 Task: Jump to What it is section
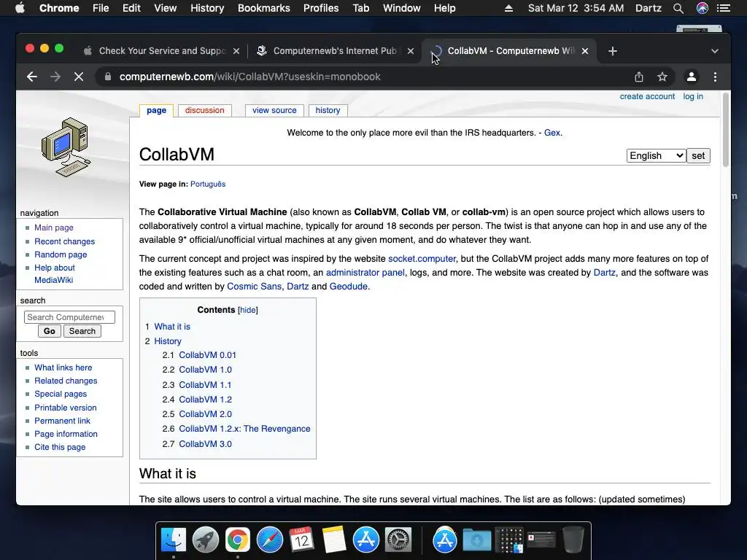pos(172,327)
